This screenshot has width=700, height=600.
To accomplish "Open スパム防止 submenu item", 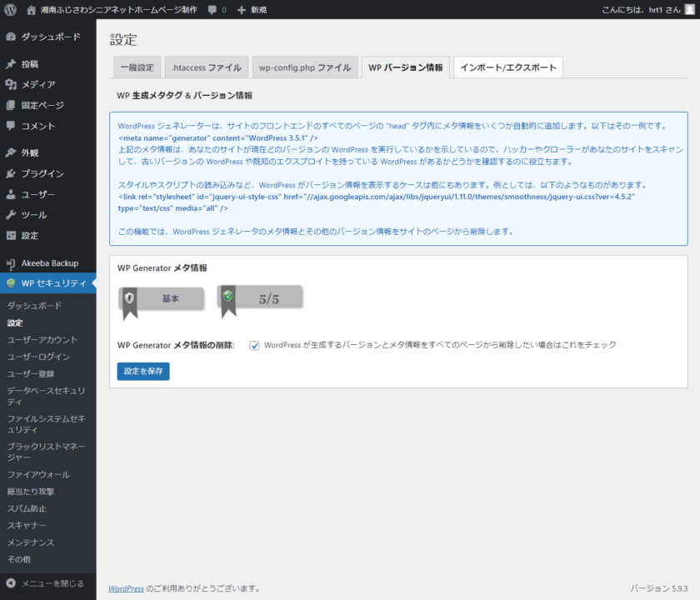I will (x=27, y=508).
